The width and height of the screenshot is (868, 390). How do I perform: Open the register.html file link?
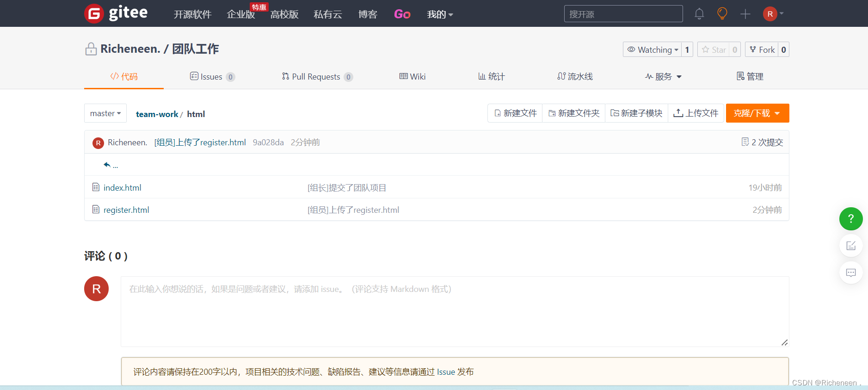coord(126,210)
